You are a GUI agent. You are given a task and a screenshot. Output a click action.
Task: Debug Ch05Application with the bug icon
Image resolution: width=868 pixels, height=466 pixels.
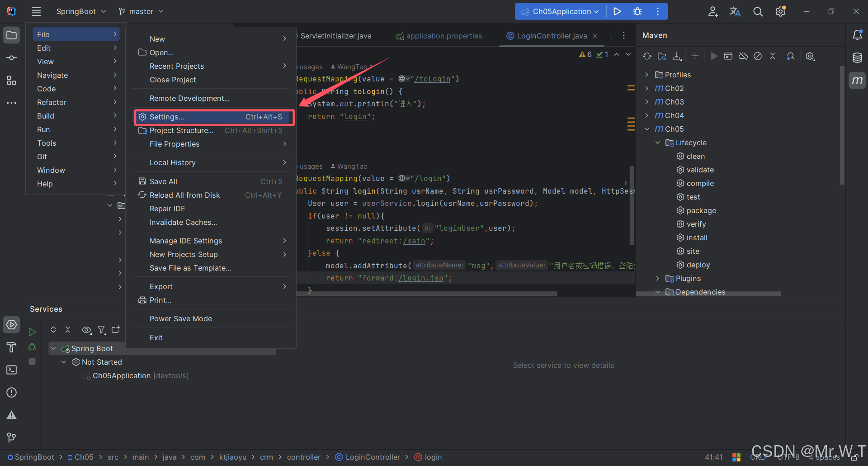pos(637,11)
